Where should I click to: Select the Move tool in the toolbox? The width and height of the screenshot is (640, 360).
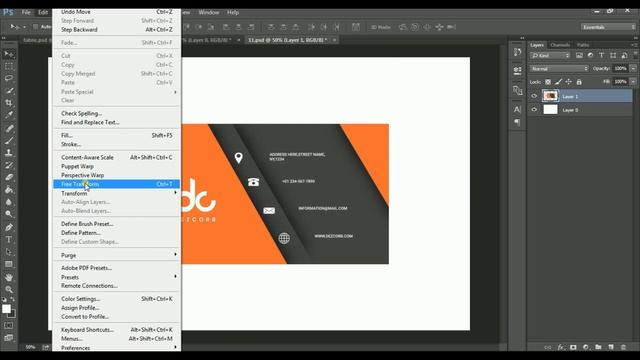point(9,54)
